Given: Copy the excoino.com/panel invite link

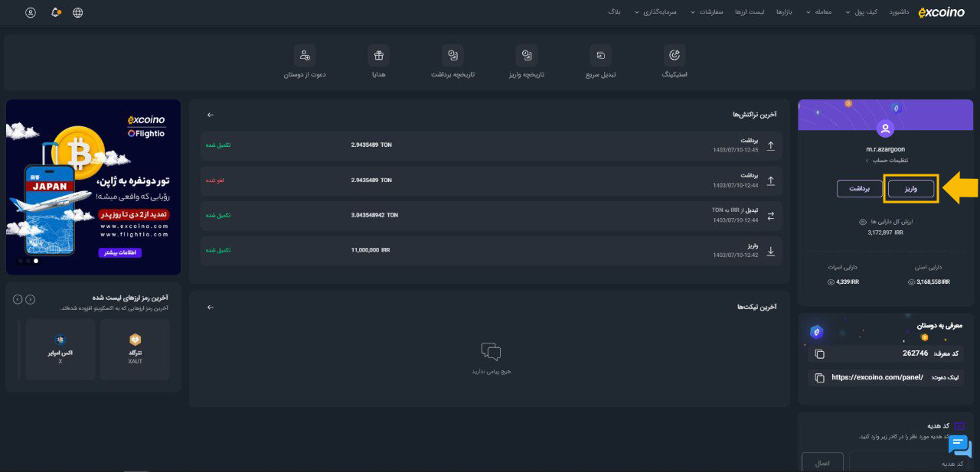Looking at the screenshot, I should 819,378.
